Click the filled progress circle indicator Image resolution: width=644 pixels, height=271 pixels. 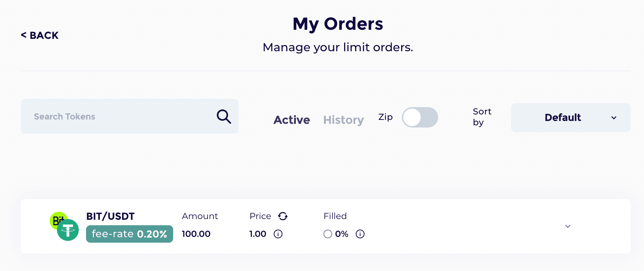pyautogui.click(x=328, y=234)
